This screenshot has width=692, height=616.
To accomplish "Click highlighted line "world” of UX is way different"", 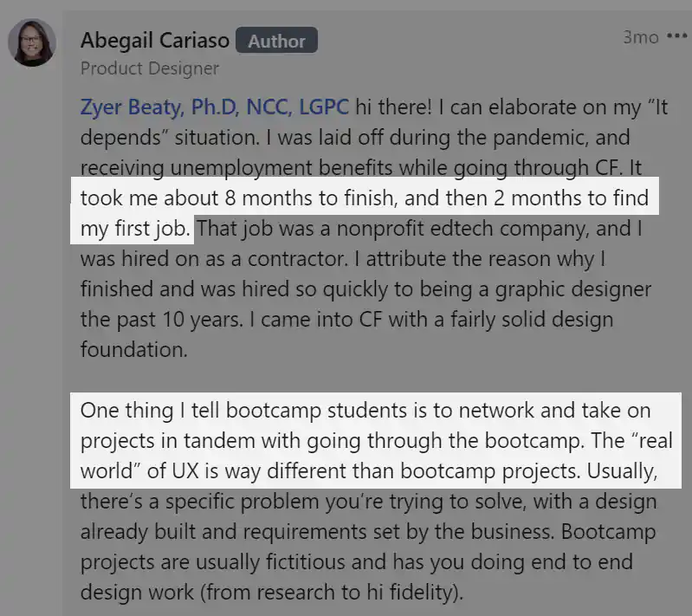I will 369,471.
